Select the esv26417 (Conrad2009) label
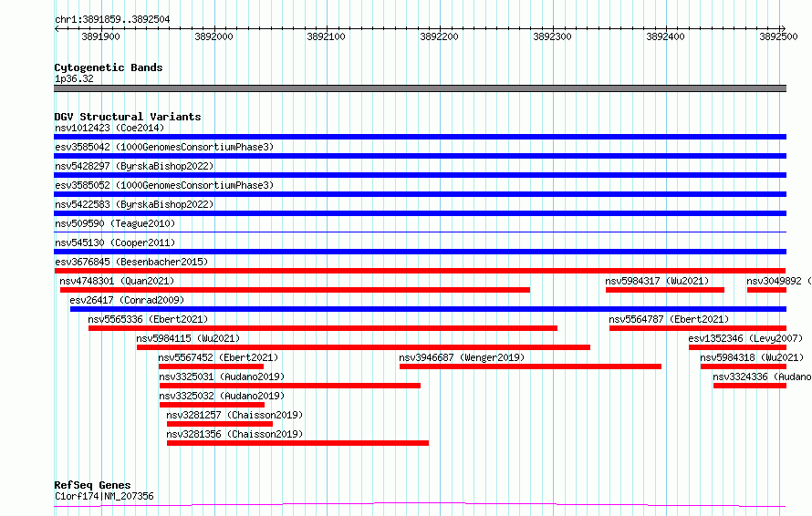812x516 pixels. [x=127, y=300]
